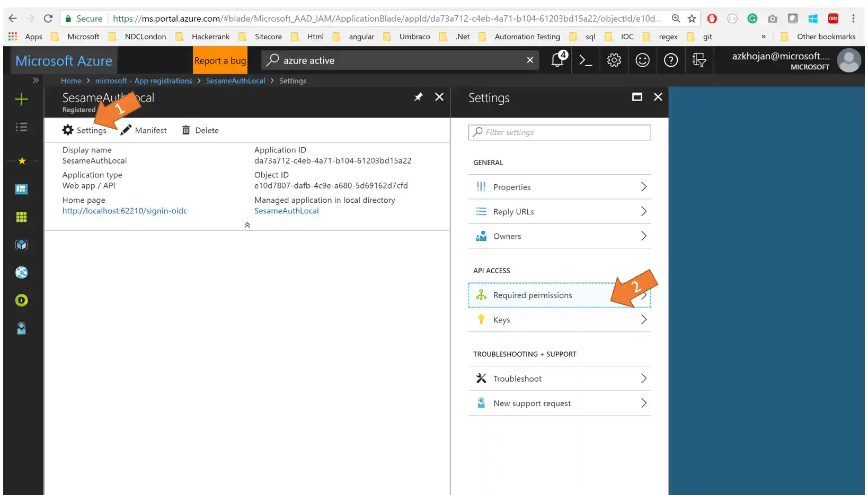Click inside the Filter settings search box
Viewport: 868px width, 495px height.
click(x=559, y=132)
